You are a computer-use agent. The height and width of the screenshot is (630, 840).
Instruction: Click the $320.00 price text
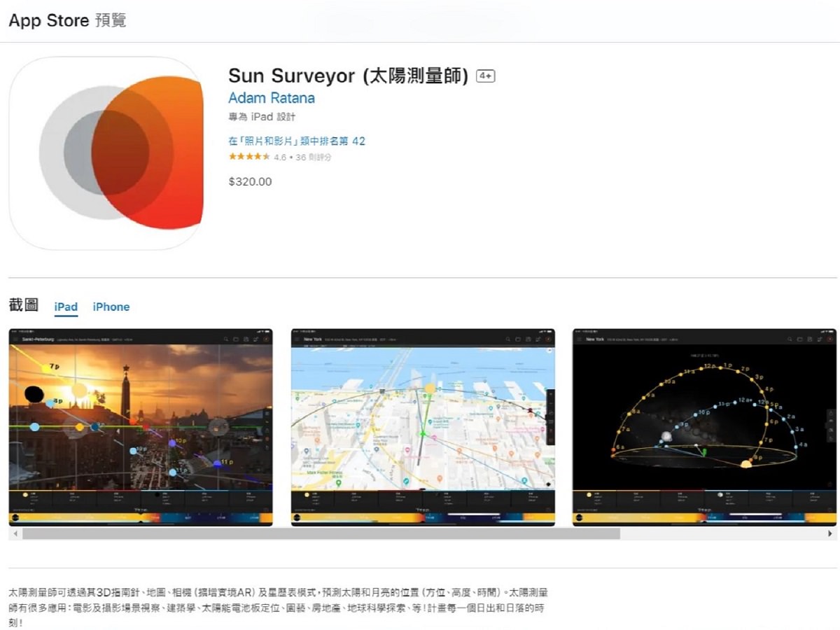coord(250,181)
